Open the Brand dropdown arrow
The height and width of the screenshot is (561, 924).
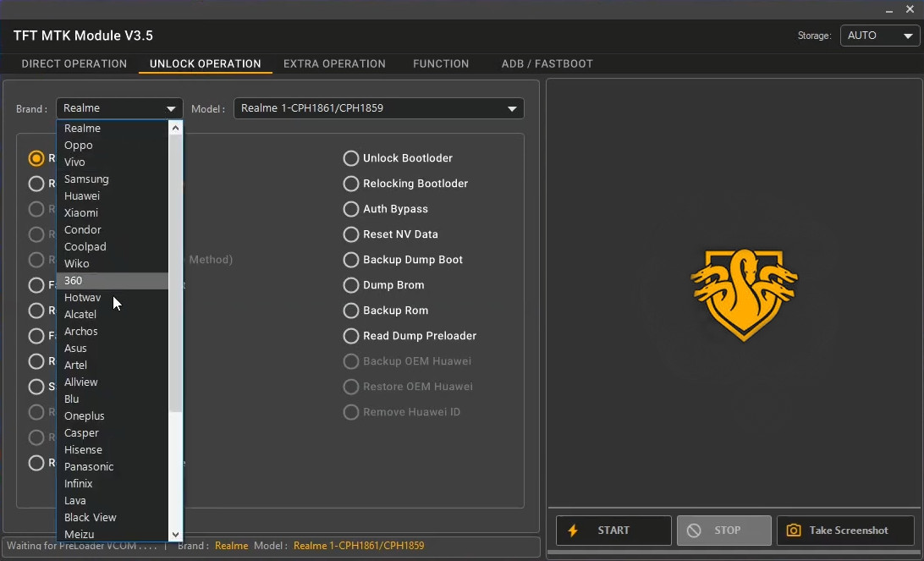(170, 108)
